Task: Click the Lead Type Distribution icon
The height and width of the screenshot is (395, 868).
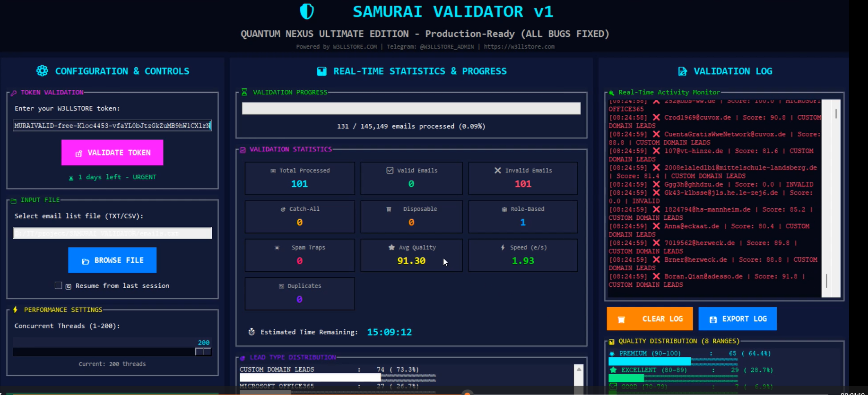Action: [243, 358]
